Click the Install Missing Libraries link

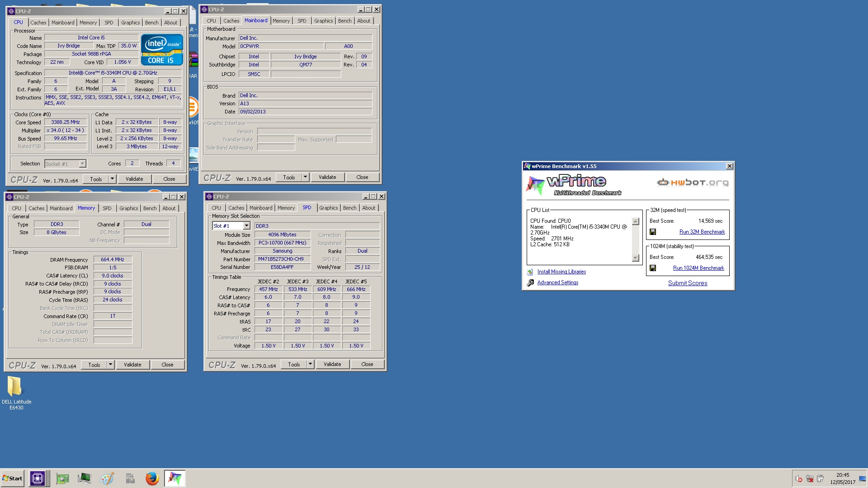click(561, 272)
